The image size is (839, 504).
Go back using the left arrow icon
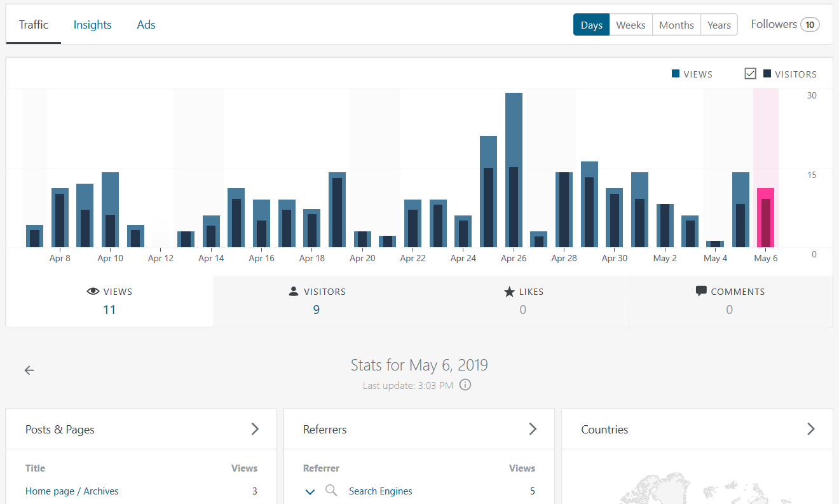pos(29,371)
